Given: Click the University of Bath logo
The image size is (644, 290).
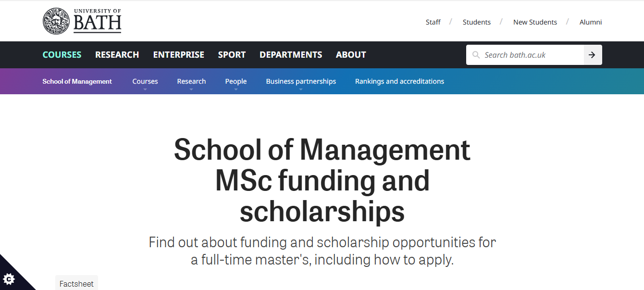Looking at the screenshot, I should tap(82, 22).
